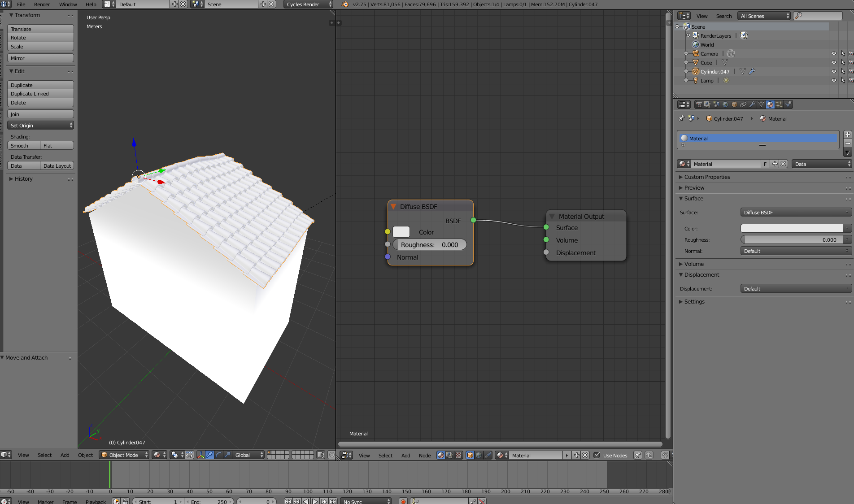854x504 pixels.
Task: Pin the node tree in node editor
Action: 637,455
